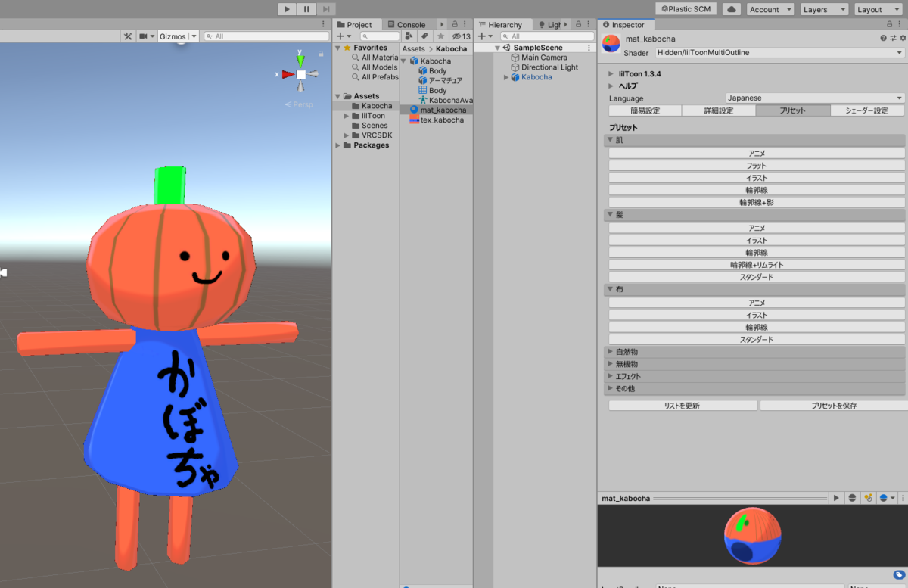
Task: Toggle Gizmos in Scene view
Action: (x=173, y=36)
